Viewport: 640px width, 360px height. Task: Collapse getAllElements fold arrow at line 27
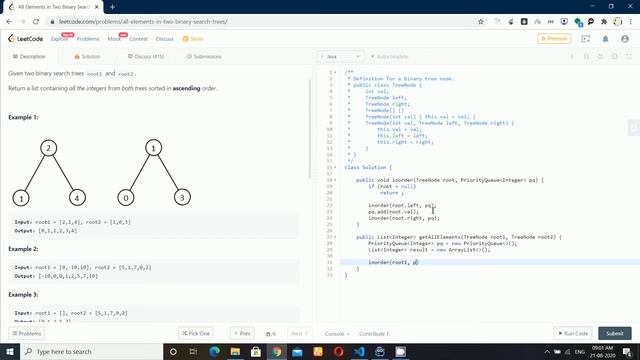click(x=336, y=237)
